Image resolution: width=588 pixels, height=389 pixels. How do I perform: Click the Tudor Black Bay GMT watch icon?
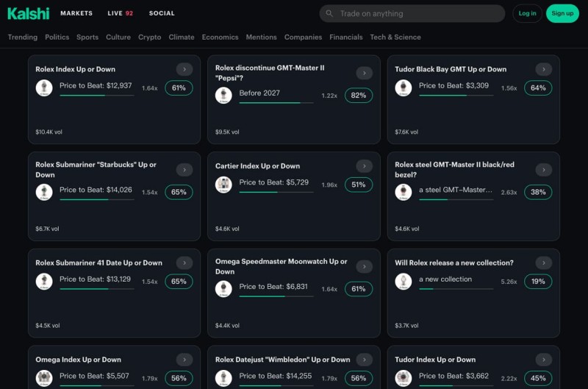(403, 88)
